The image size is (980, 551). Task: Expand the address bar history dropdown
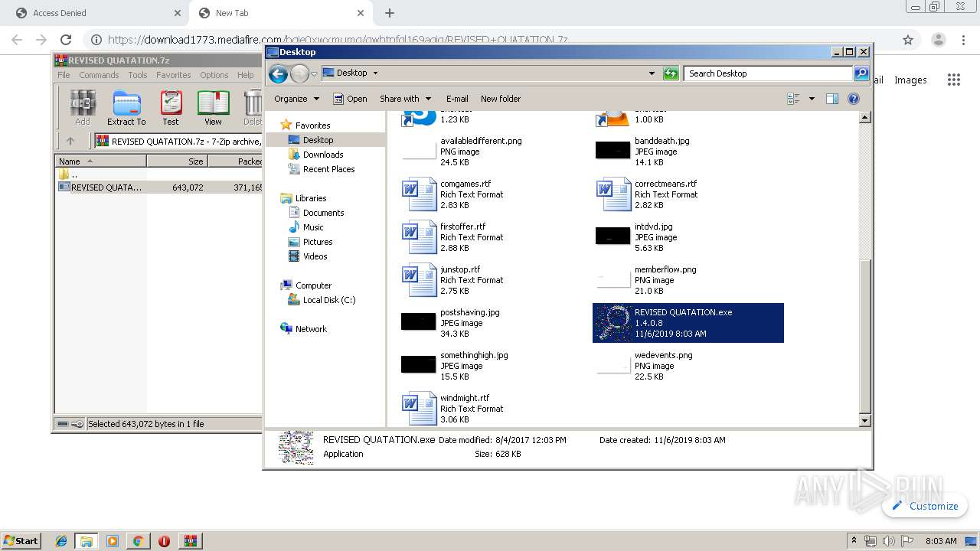coord(652,73)
